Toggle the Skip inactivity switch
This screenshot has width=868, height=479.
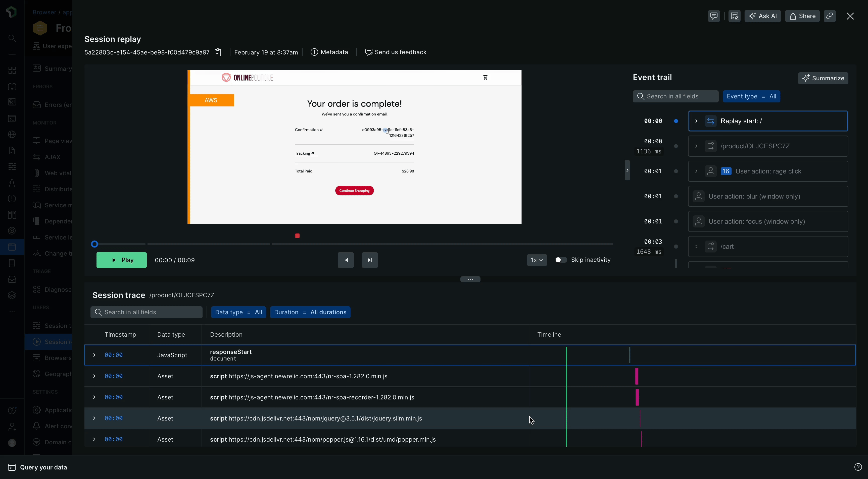pyautogui.click(x=561, y=260)
